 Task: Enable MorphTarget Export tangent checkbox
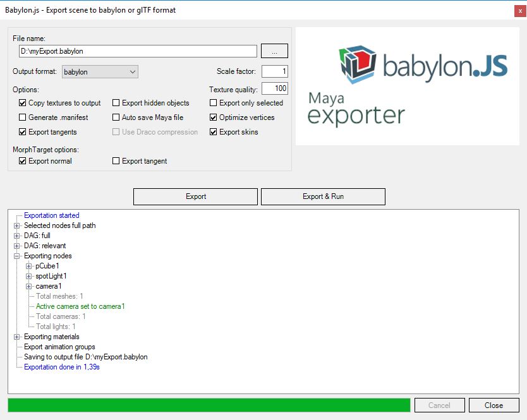(116, 161)
